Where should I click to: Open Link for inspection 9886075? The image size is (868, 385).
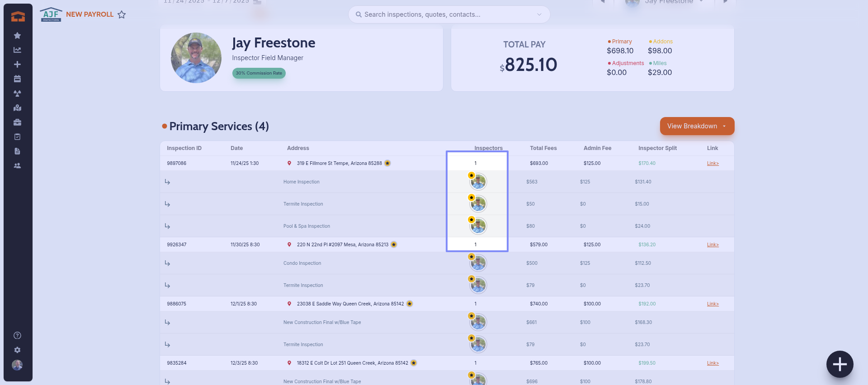tap(712, 304)
